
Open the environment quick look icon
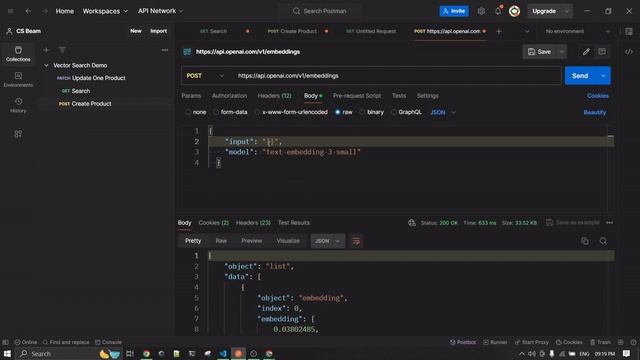(x=629, y=31)
